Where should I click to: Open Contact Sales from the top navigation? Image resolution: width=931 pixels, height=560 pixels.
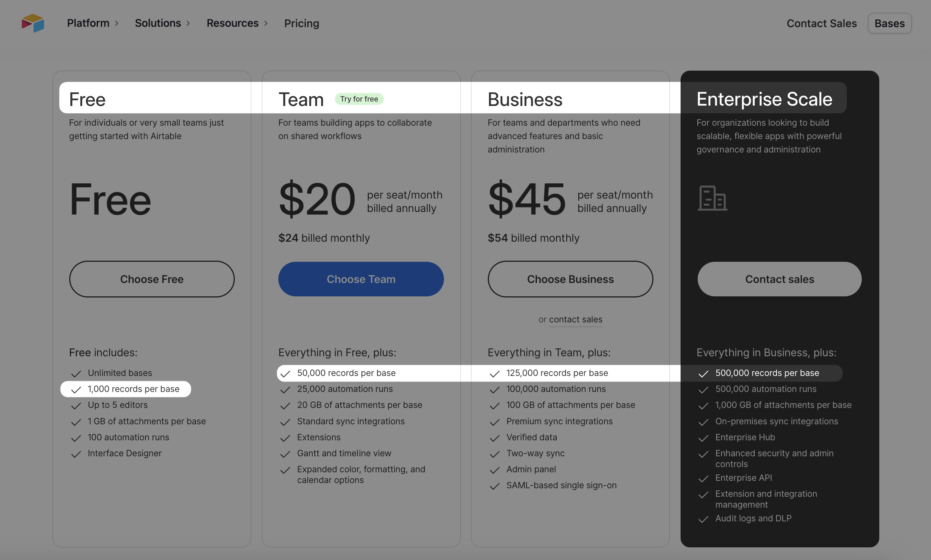point(822,23)
